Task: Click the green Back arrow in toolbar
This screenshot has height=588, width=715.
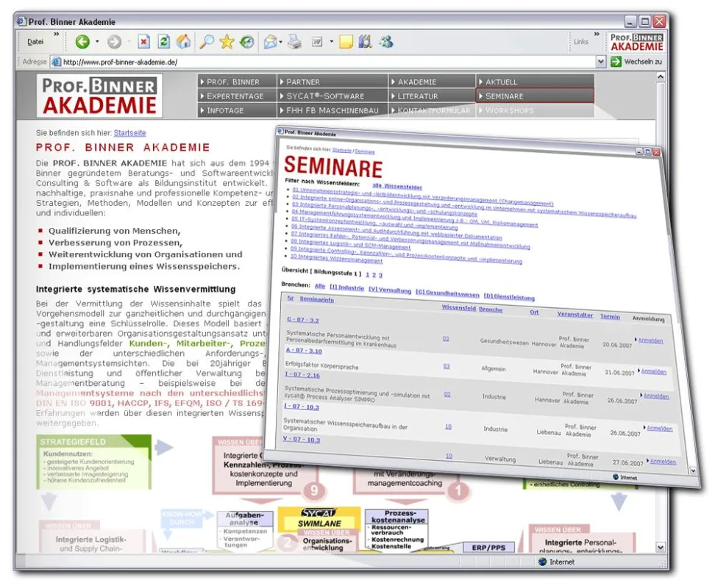Action: tap(82, 42)
